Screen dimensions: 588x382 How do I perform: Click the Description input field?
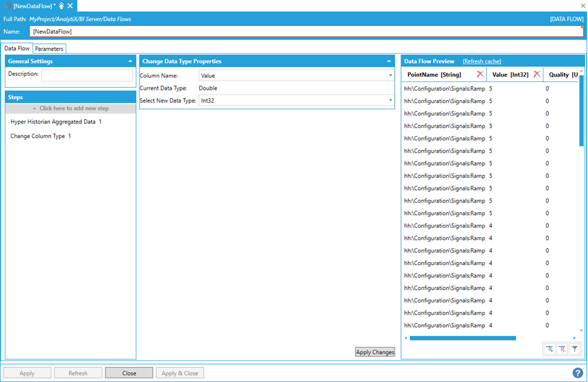pyautogui.click(x=87, y=75)
